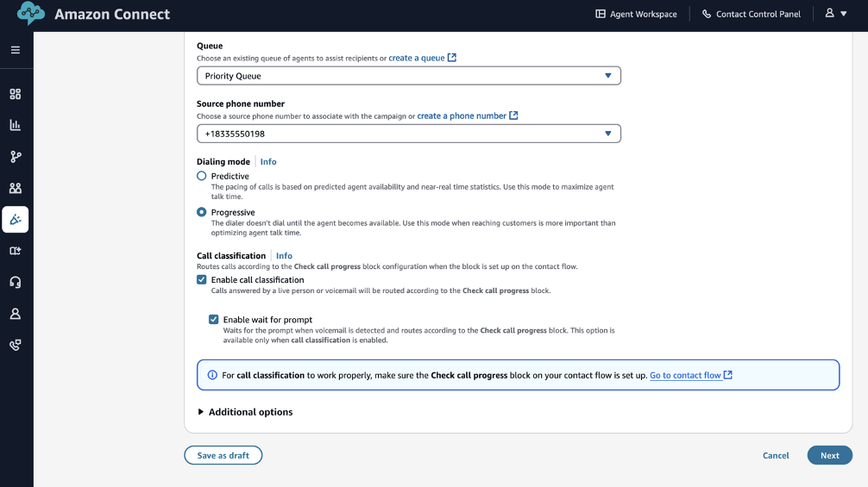Click external link icon beside create a queue
The width and height of the screenshot is (868, 487).
[x=452, y=58]
